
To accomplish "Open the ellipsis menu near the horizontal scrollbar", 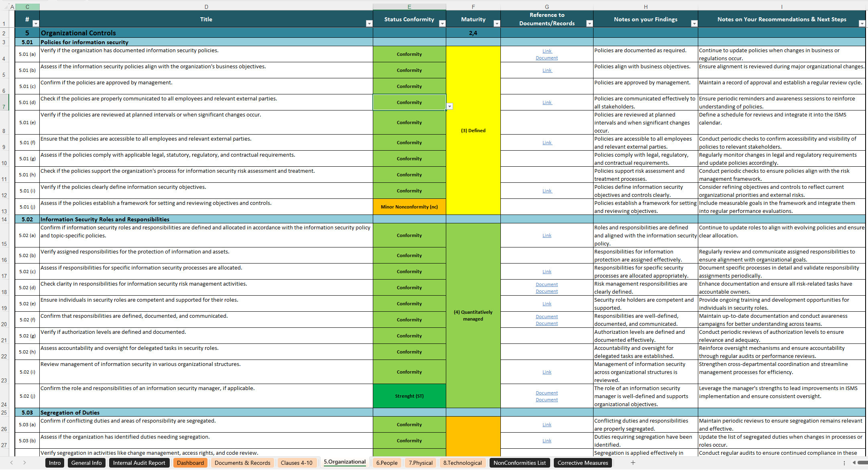I will [845, 463].
